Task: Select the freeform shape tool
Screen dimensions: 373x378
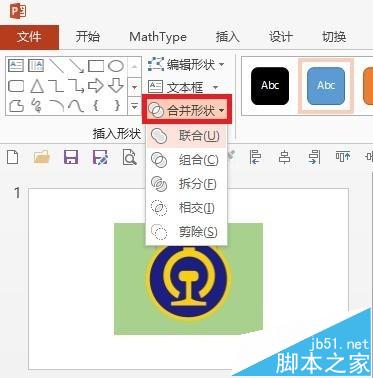Action: [x=16, y=106]
